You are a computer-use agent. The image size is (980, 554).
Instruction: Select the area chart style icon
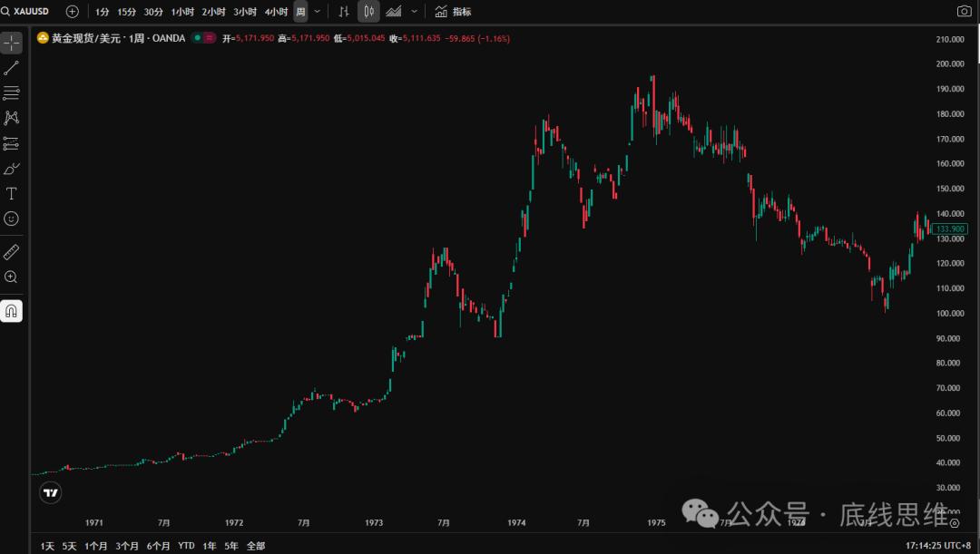pyautogui.click(x=394, y=11)
